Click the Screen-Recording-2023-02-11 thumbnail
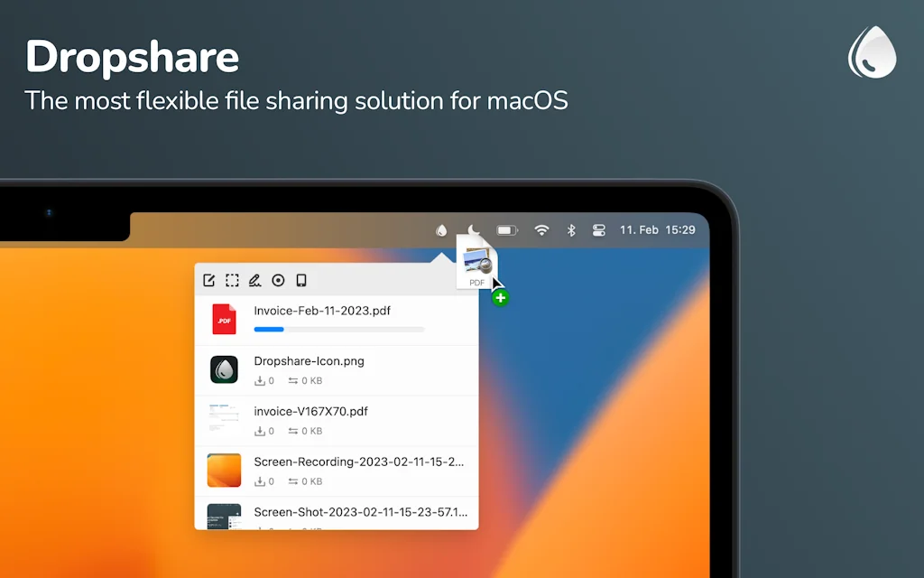924x578 pixels. tap(224, 470)
